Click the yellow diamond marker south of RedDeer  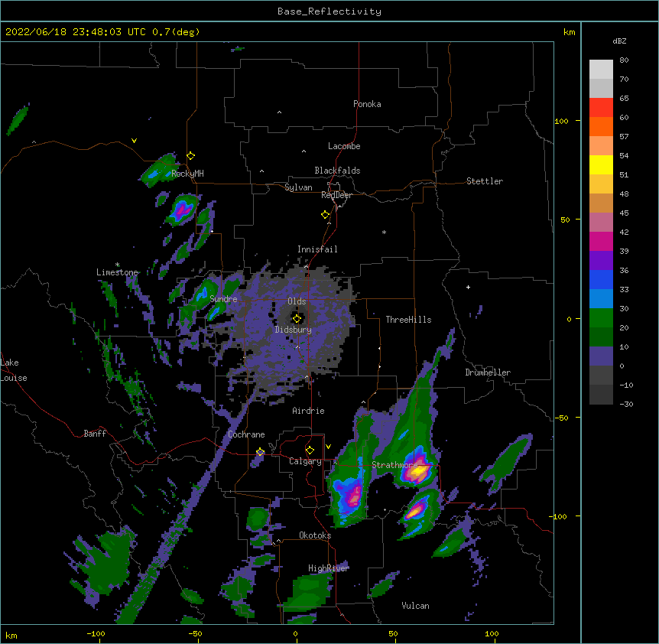click(x=325, y=215)
